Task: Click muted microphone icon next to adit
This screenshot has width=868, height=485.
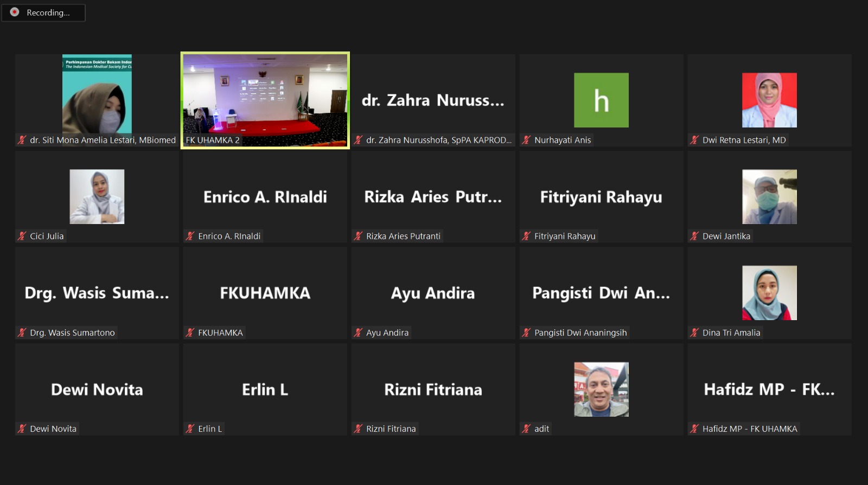Action: (x=526, y=429)
